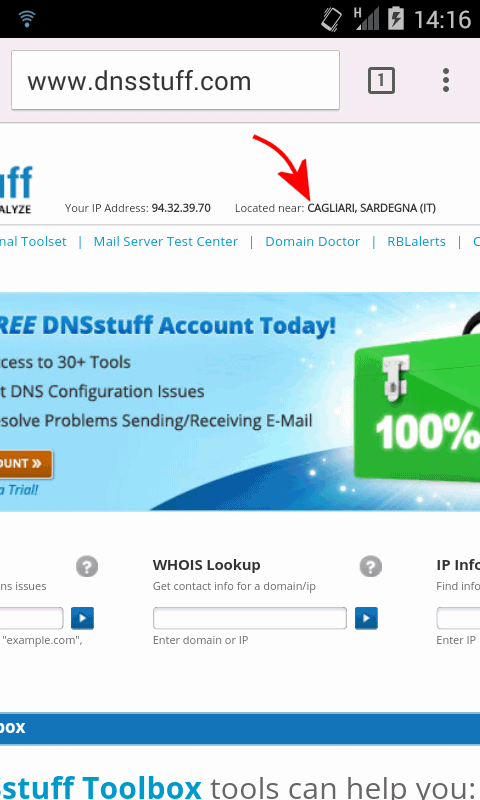The width and height of the screenshot is (480, 800).
Task: Tap the DNSstuff Account Today banner headline
Action: click(168, 325)
